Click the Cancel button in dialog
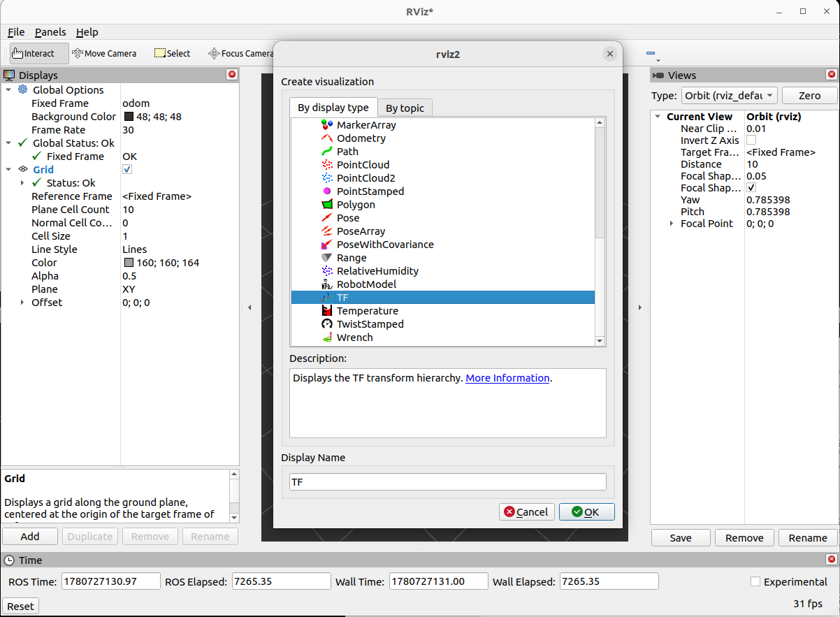This screenshot has width=840, height=617. pos(527,511)
